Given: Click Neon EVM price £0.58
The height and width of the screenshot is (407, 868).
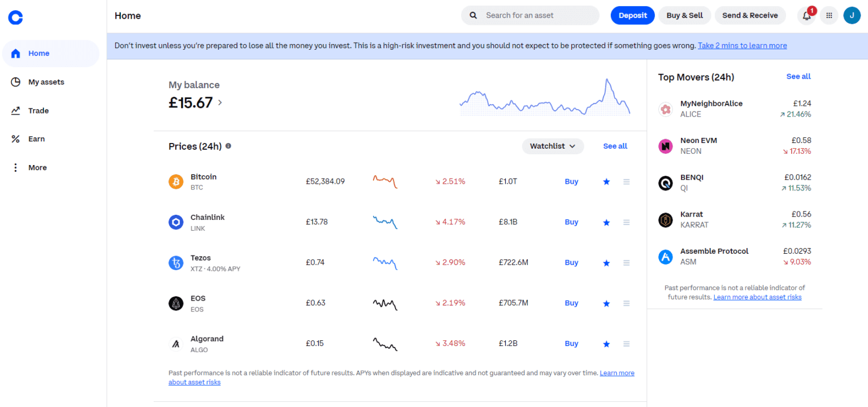Looking at the screenshot, I should coord(802,140).
